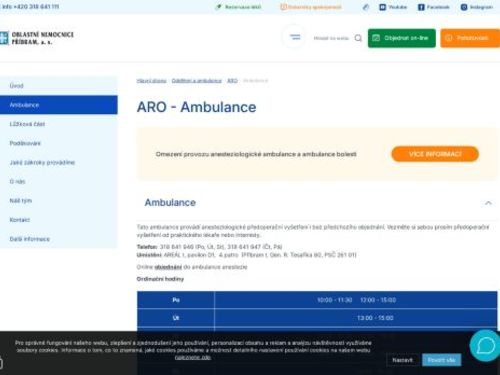This screenshot has width=500, height=375.
Task: Open the chat bubble widget
Action: pos(485,346)
